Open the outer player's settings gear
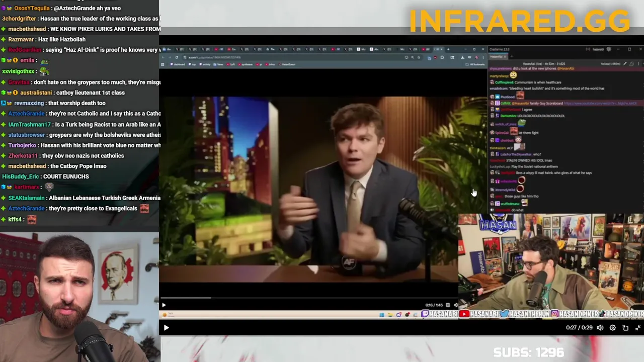Viewport: 644px width, 362px height. (613, 328)
